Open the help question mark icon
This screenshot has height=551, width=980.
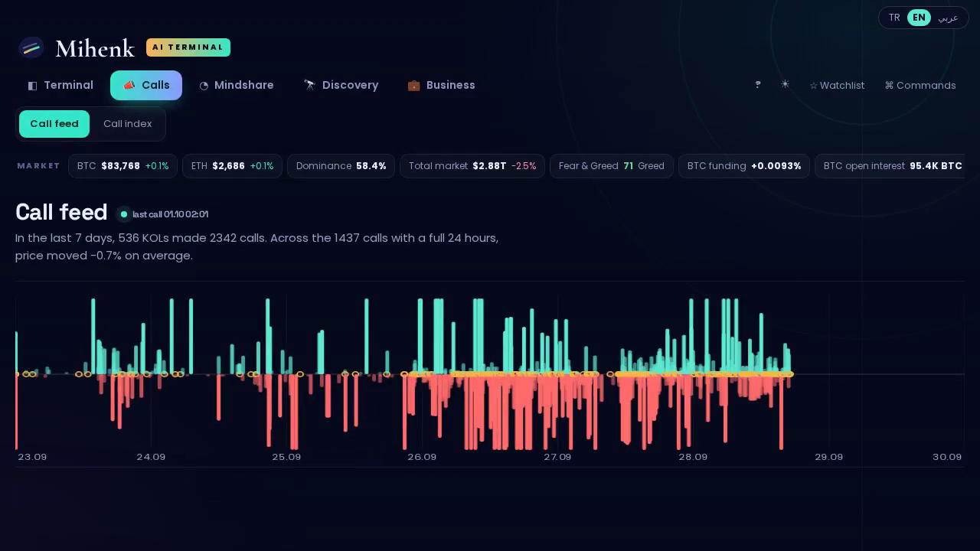[x=758, y=85]
